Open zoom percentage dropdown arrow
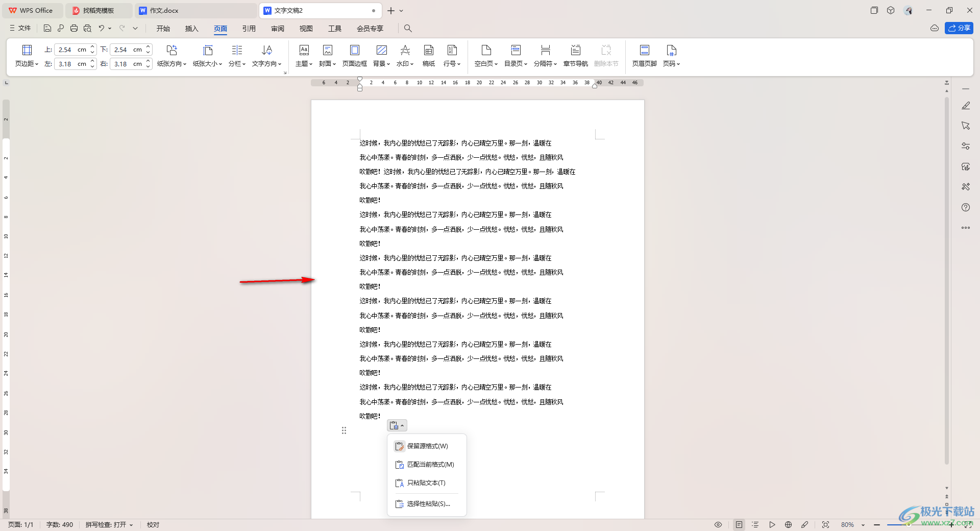 863,525
